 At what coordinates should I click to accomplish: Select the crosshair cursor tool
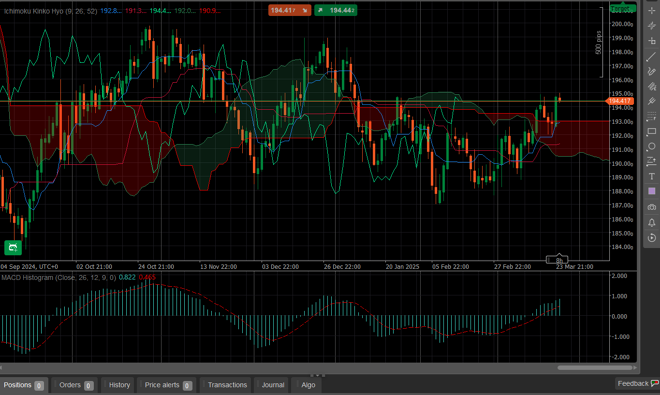pos(652,11)
